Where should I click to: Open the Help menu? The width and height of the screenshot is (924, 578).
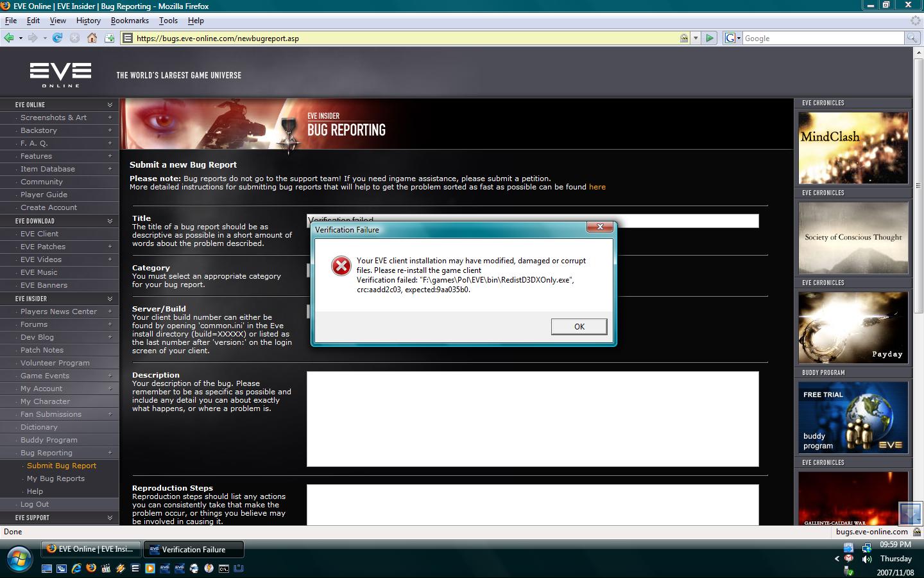pos(196,21)
